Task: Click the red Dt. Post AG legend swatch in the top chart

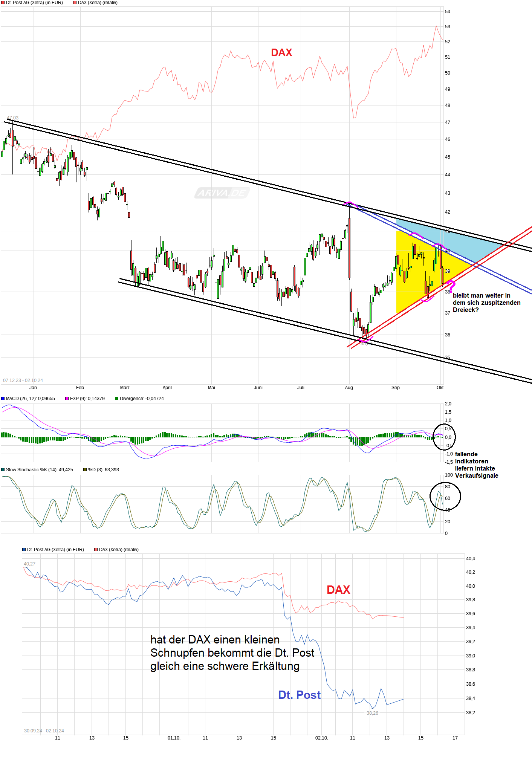Action: coord(3,3)
